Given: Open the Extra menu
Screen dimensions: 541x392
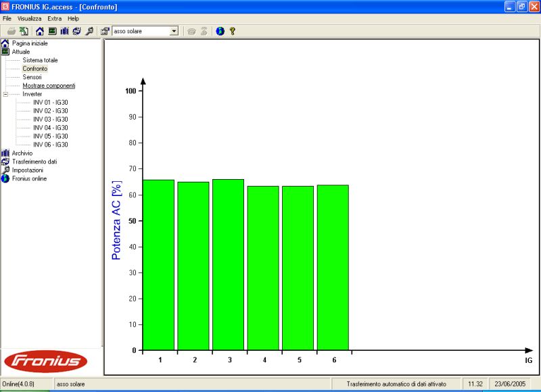Looking at the screenshot, I should (55, 19).
